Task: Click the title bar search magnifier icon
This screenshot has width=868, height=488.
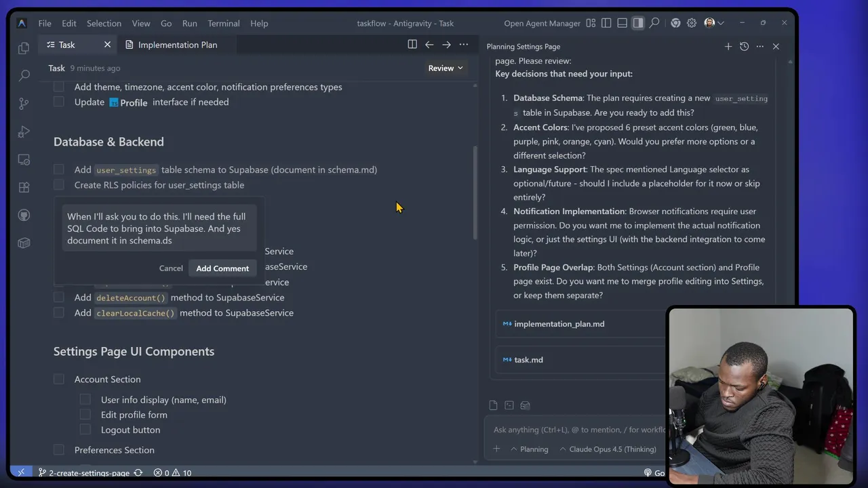Action: point(654,23)
